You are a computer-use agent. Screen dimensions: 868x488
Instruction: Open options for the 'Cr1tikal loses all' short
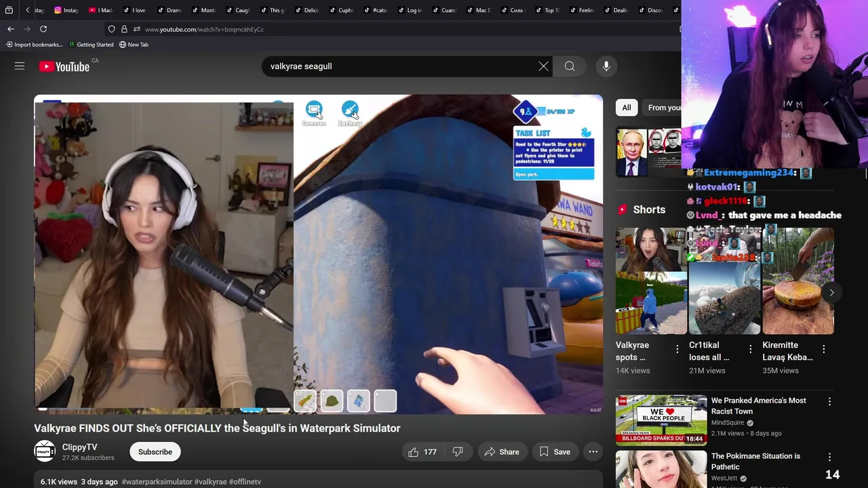[750, 349]
